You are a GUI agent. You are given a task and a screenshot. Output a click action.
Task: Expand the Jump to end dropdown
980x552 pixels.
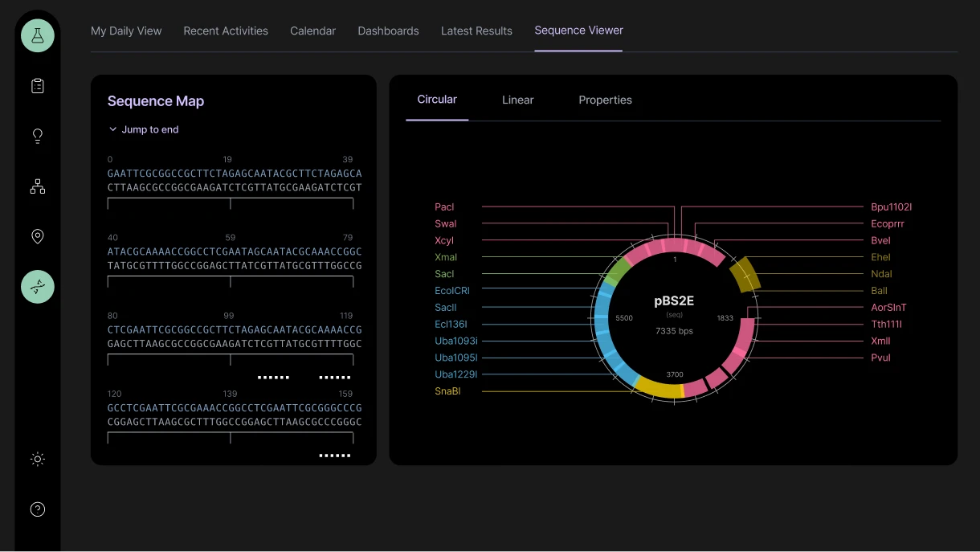click(x=144, y=129)
